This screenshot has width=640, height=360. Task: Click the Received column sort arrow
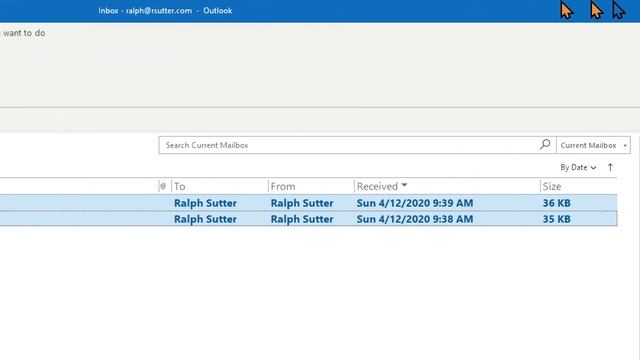pos(404,185)
